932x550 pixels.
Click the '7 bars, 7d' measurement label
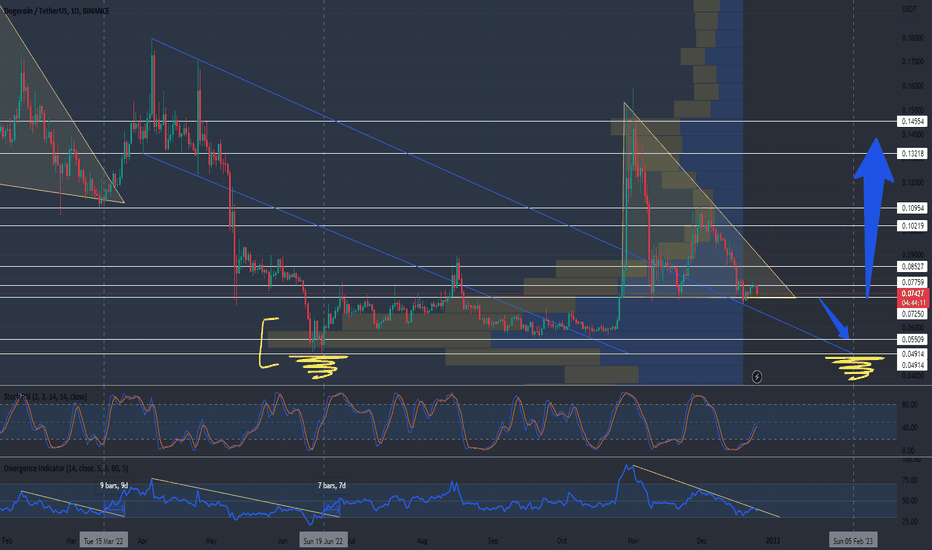[332, 486]
